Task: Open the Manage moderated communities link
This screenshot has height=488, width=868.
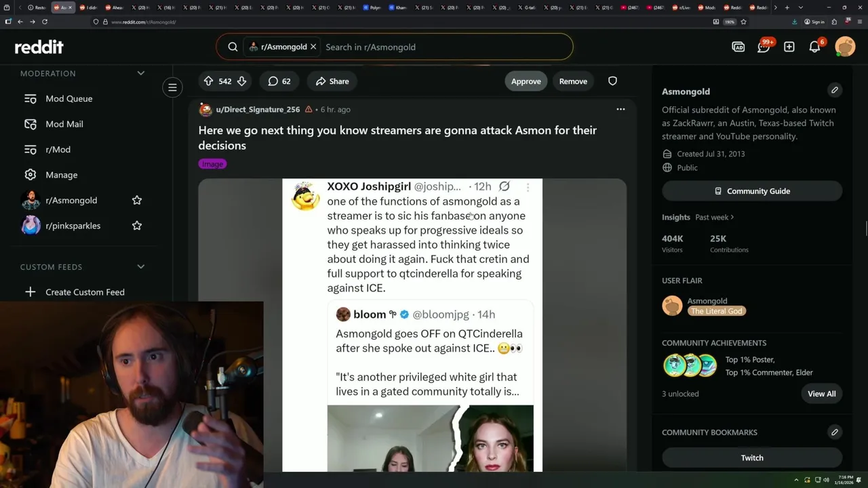Action: (x=61, y=175)
